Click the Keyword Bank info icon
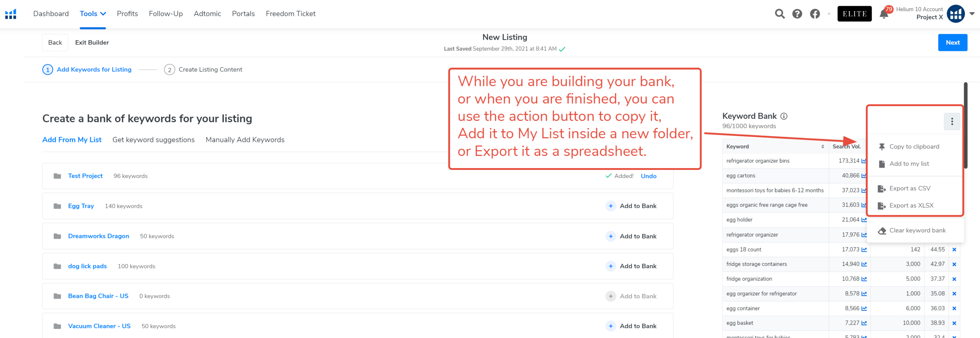 click(x=784, y=116)
